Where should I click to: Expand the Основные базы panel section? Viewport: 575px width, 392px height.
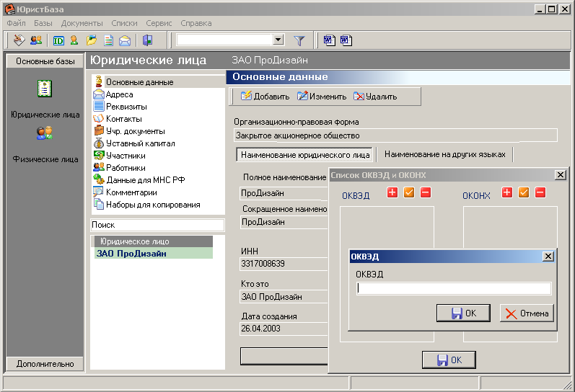coord(45,61)
